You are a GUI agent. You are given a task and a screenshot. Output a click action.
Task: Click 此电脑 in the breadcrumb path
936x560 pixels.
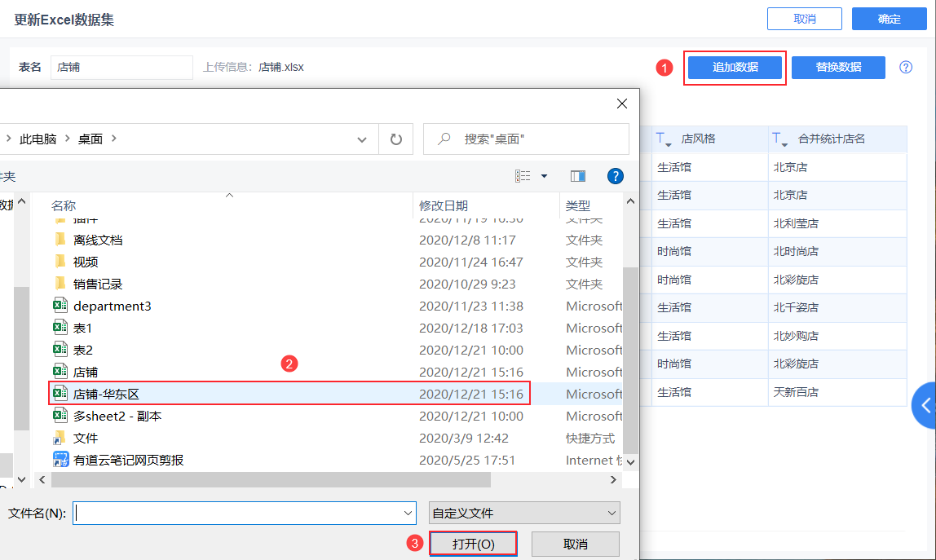(38, 139)
